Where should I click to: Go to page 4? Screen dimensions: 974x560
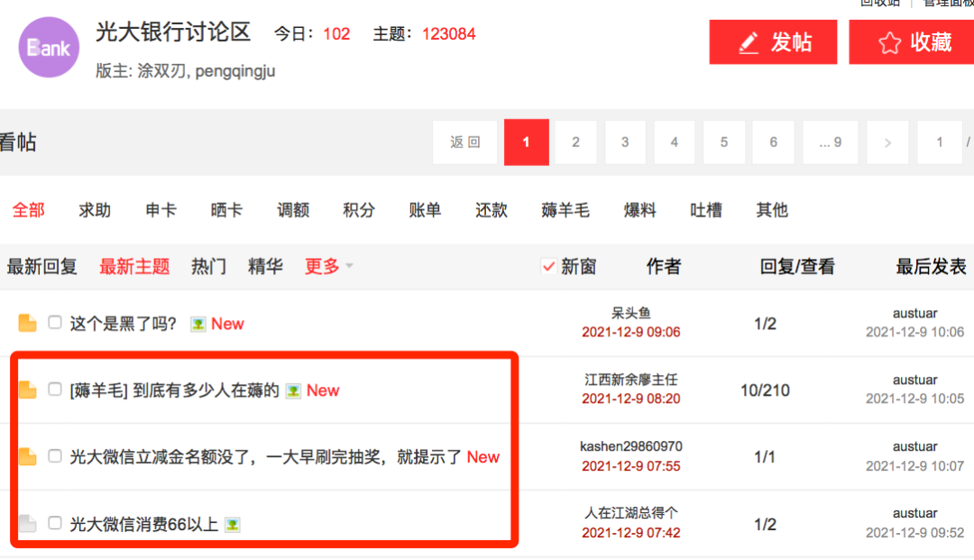674,142
